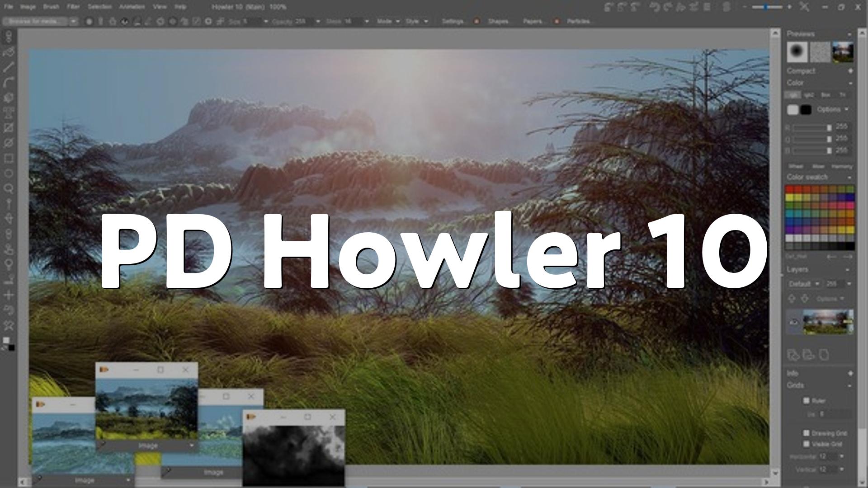Expand the Info panel

pos(850,373)
